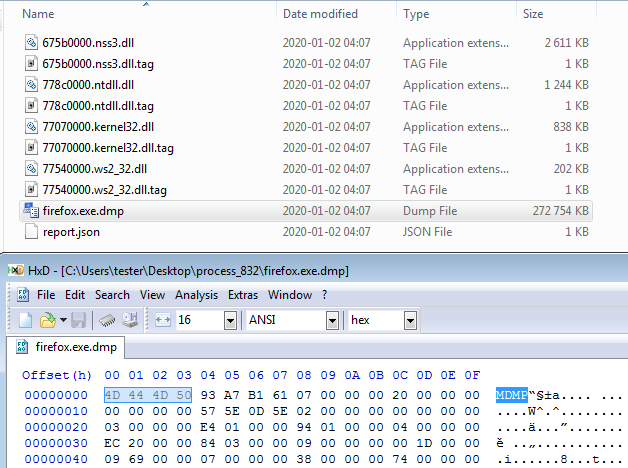Select file name 77540000.ws2_32.dll.tag
The image size is (628, 468).
(105, 190)
